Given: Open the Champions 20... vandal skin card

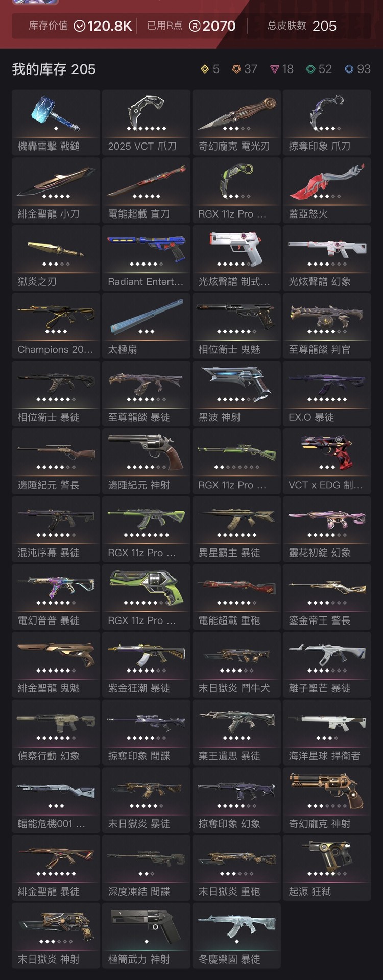Looking at the screenshot, I should (x=56, y=326).
